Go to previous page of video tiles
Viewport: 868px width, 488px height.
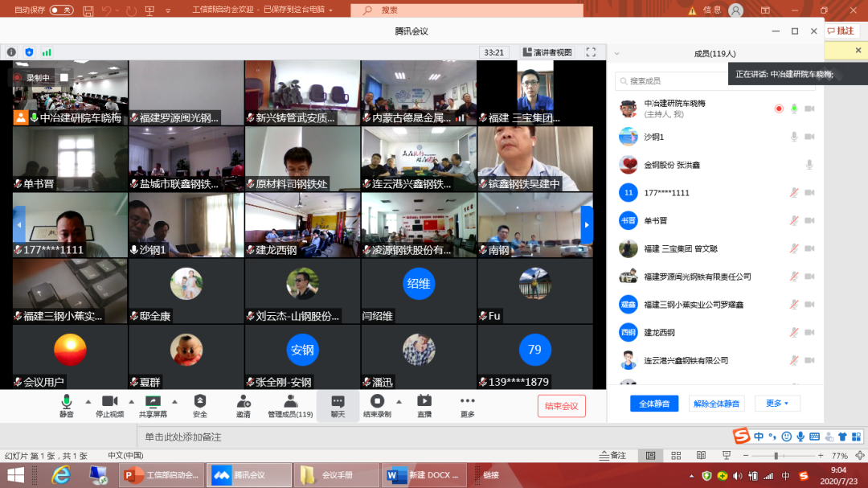click(x=18, y=225)
